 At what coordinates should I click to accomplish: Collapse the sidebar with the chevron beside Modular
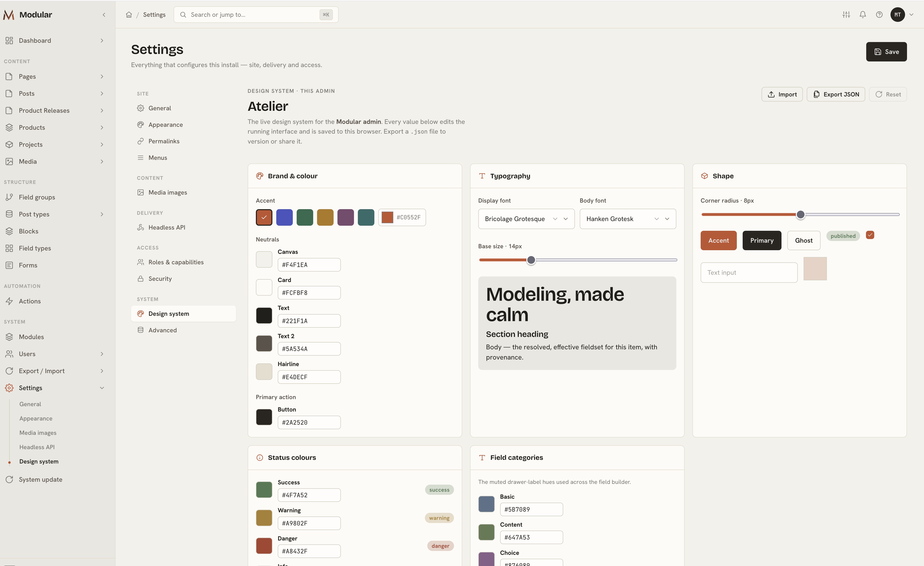point(104,15)
